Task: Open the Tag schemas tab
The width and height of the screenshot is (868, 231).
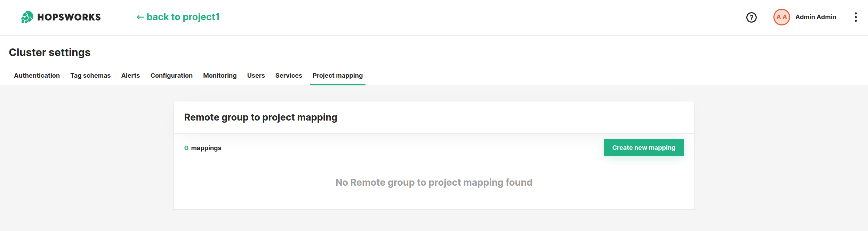Action: click(90, 76)
